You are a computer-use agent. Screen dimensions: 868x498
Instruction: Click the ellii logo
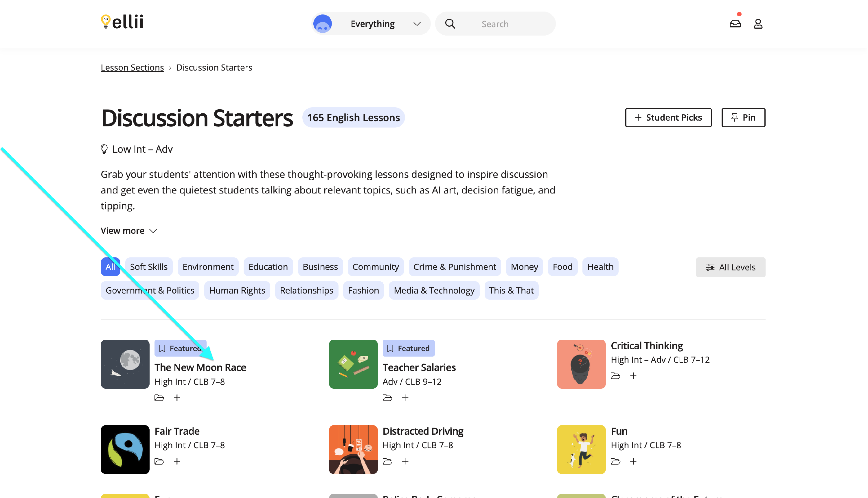[122, 22]
